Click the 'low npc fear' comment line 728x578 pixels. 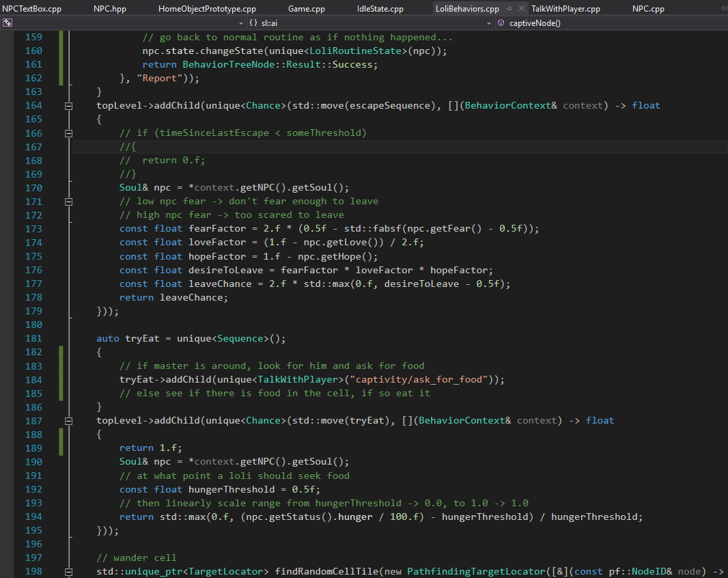(x=249, y=202)
